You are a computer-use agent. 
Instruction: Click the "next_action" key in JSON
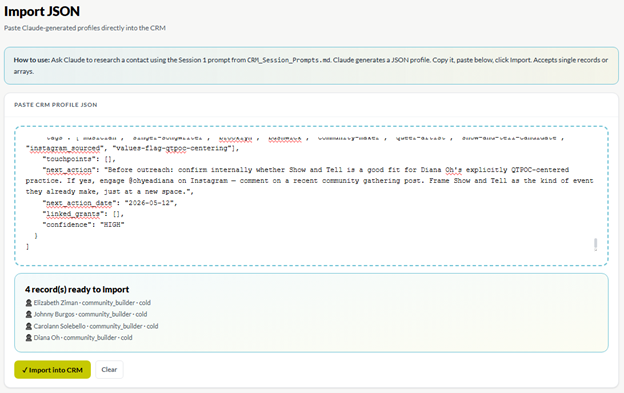point(69,170)
